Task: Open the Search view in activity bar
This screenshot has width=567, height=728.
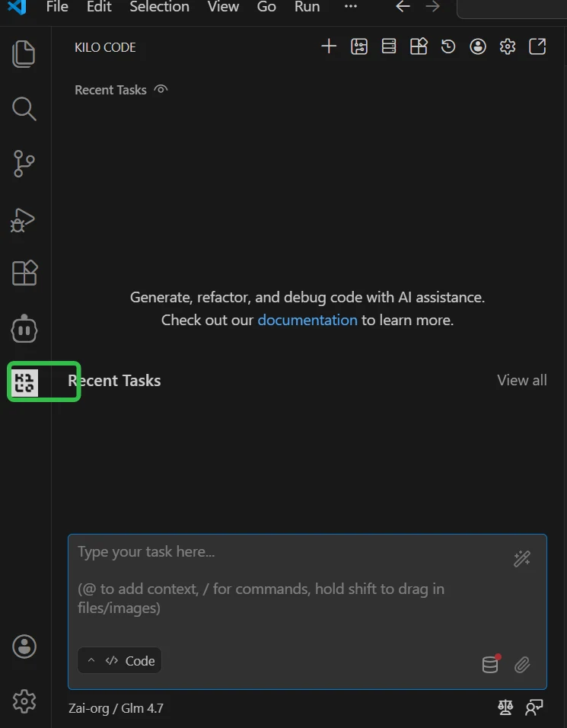Action: point(24,109)
